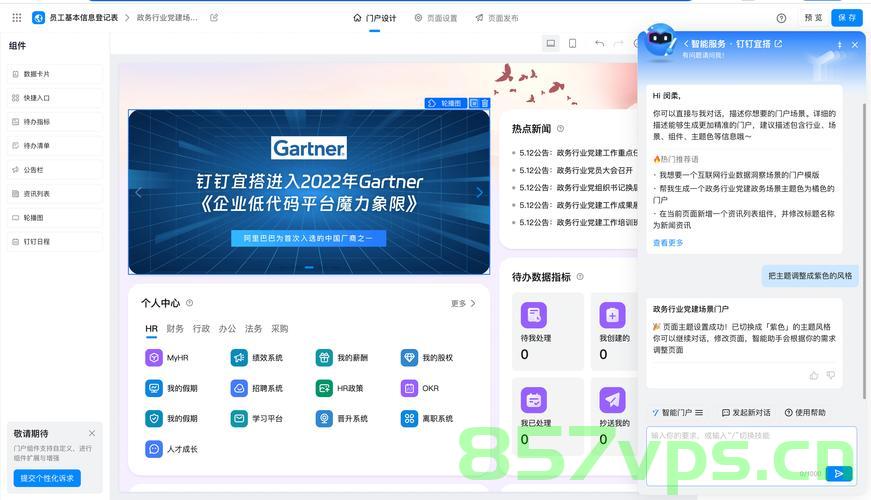Go to previous carousel slide arrow
Screen dimensions: 871x500
tap(138, 192)
